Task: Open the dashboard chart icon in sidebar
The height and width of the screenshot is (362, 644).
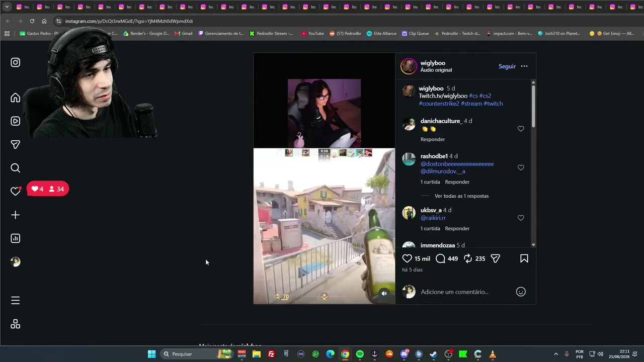Action: (x=16, y=238)
